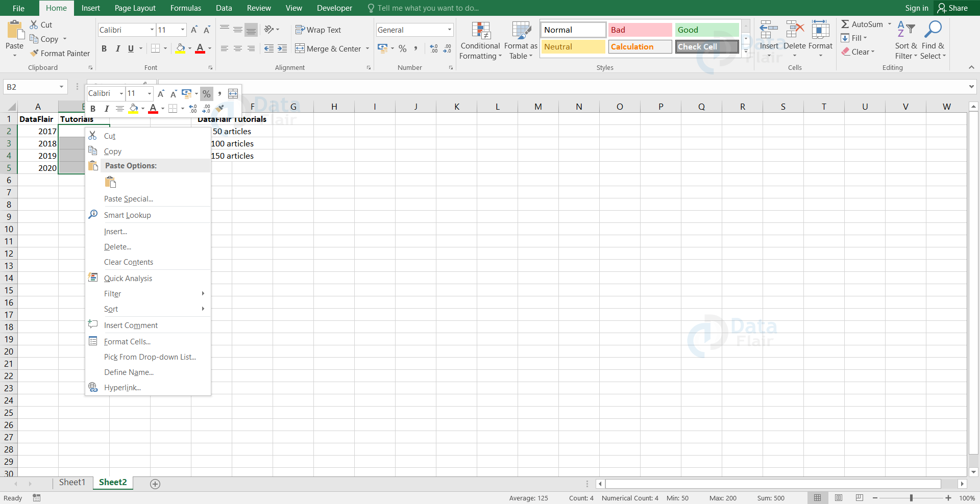Toggle Bold in the ribbon

click(x=104, y=48)
